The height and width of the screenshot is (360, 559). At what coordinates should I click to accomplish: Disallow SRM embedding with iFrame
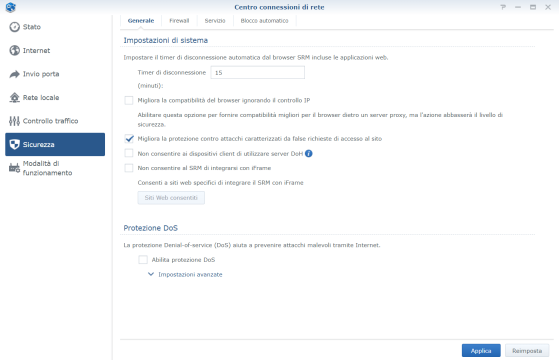129,168
